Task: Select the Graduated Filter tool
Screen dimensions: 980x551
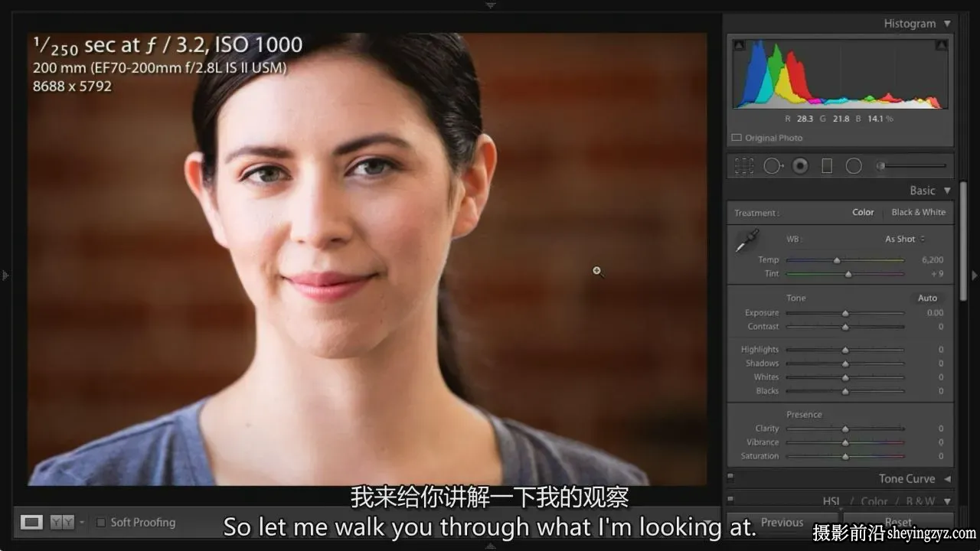Action: [x=827, y=166]
